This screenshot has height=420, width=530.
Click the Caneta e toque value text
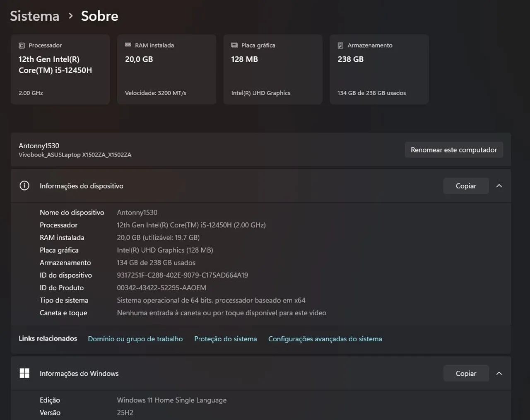tap(222, 313)
